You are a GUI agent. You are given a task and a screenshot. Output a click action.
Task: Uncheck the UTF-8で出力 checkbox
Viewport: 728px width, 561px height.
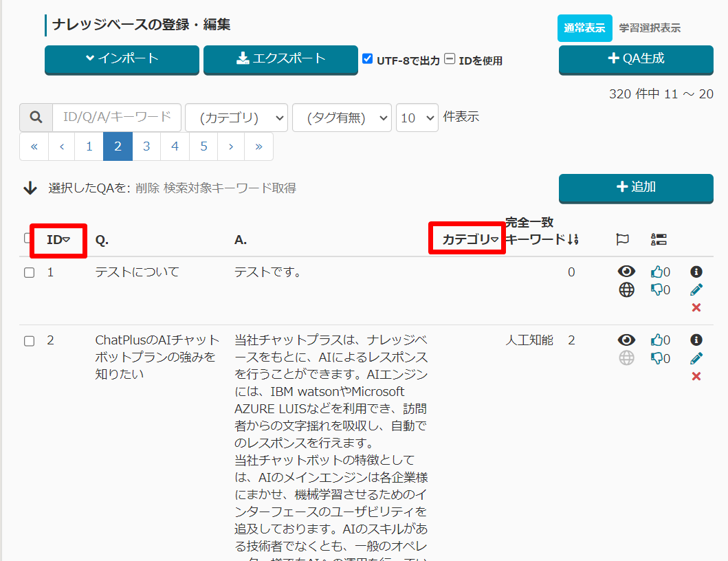(368, 59)
